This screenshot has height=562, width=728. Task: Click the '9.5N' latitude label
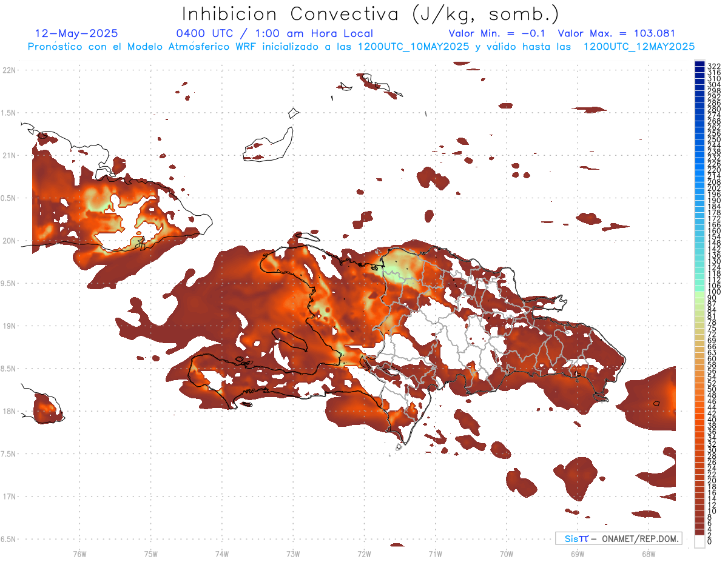pyautogui.click(x=8, y=283)
